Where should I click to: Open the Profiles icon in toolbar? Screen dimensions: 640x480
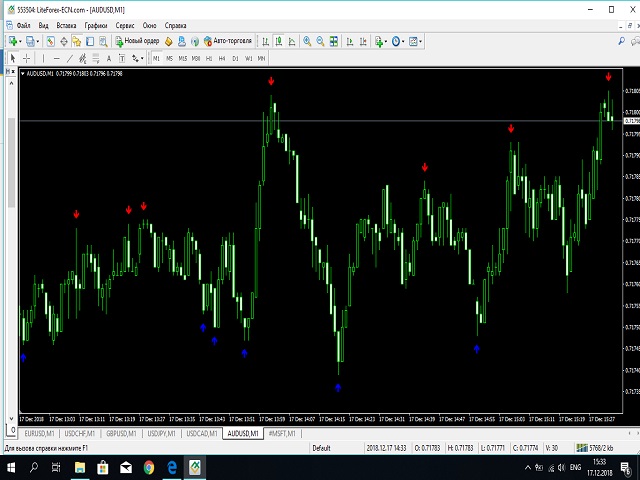click(30, 41)
